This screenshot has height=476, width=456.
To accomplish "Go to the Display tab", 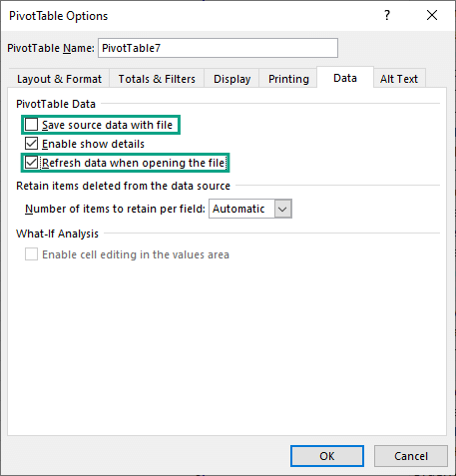I will point(231,79).
